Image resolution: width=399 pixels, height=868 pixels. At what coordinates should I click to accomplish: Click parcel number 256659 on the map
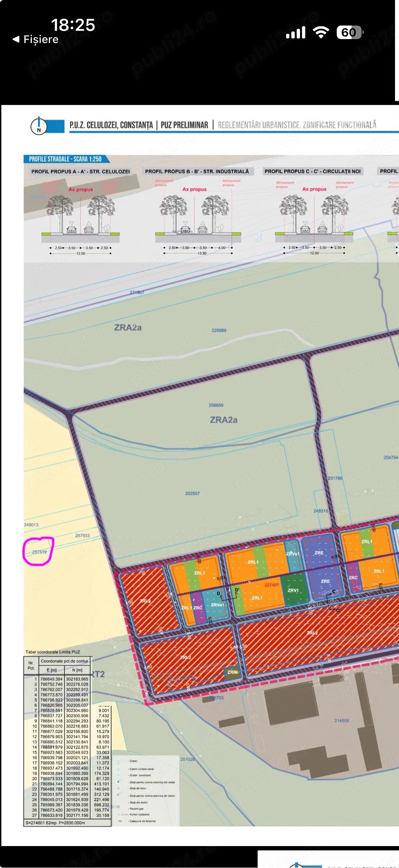click(x=216, y=405)
